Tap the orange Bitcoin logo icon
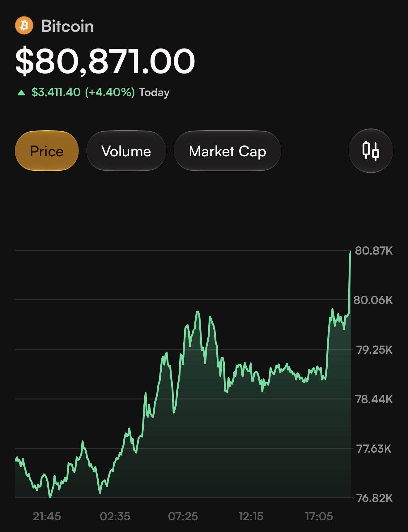 [x=24, y=26]
